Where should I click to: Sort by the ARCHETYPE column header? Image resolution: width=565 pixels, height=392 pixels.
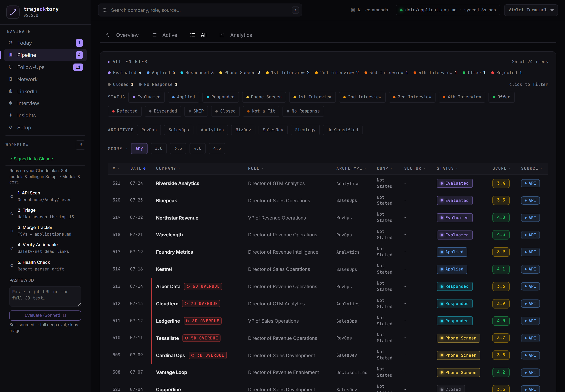(x=351, y=168)
